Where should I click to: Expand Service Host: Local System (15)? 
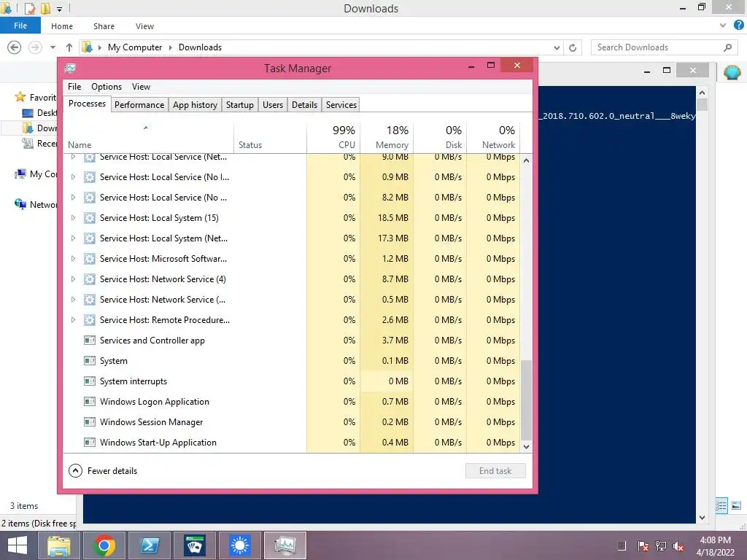tap(73, 217)
